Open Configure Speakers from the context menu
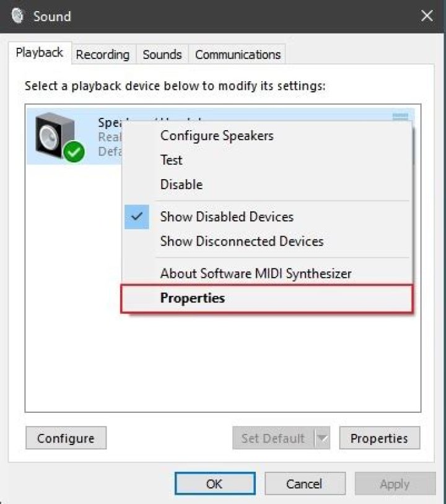Image resolution: width=446 pixels, height=504 pixels. pyautogui.click(x=217, y=136)
